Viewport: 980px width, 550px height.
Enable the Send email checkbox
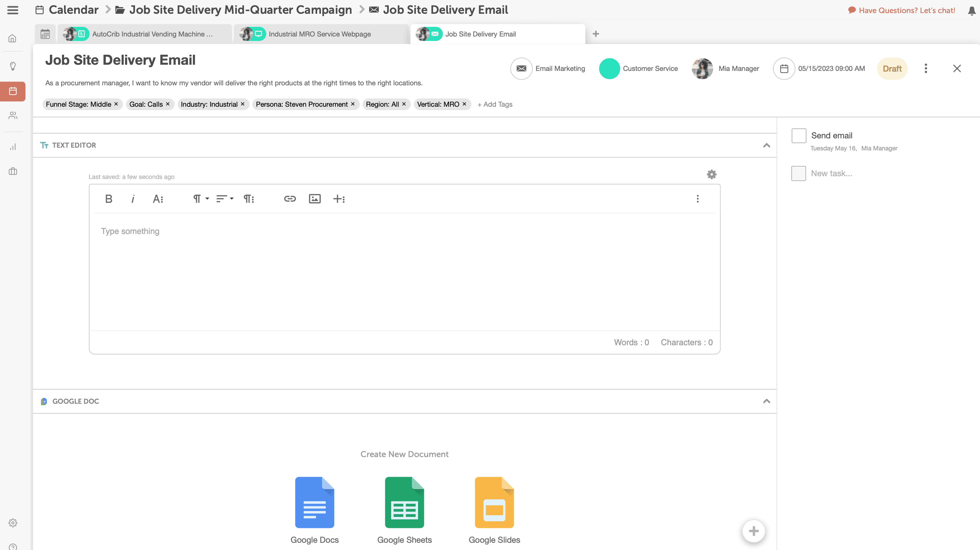click(x=799, y=135)
